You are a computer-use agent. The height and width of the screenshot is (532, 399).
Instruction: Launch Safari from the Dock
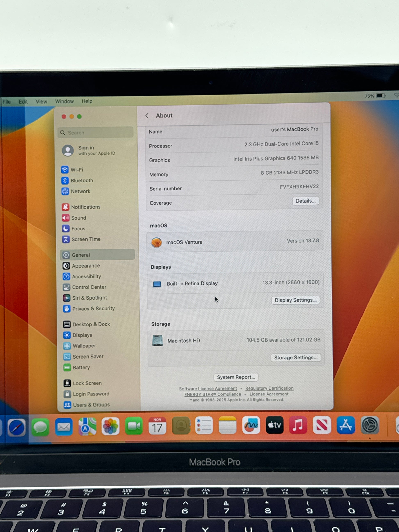(x=17, y=427)
